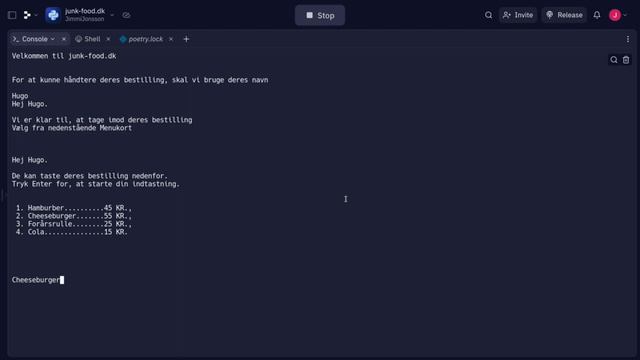Open the user avatar menu
Screen dimensions: 640x360
click(615, 15)
